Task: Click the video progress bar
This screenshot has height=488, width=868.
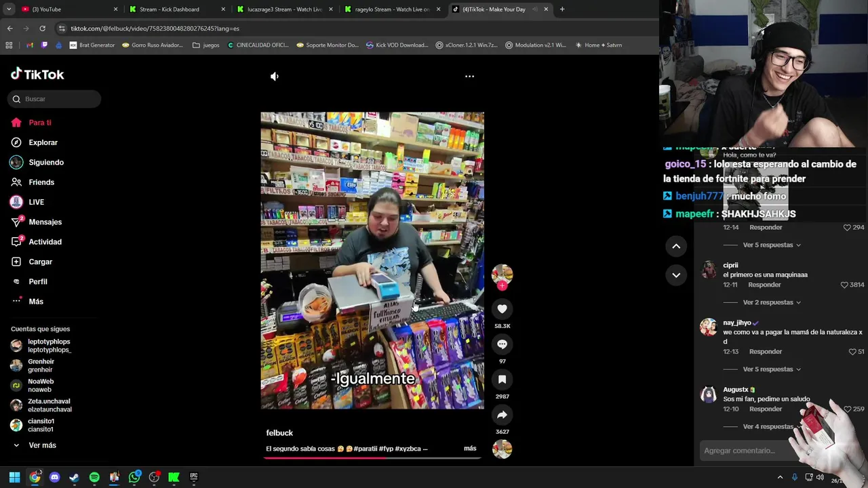Action: (x=372, y=457)
